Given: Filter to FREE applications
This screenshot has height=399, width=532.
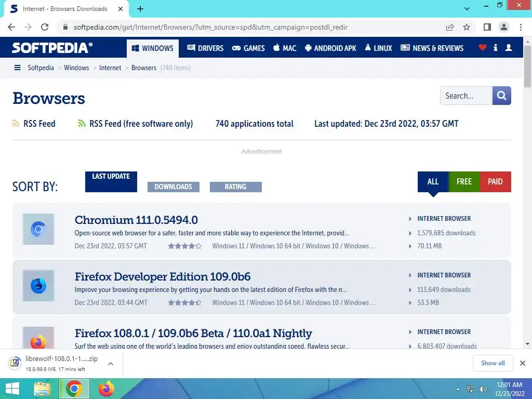Looking at the screenshot, I should coord(464,182).
